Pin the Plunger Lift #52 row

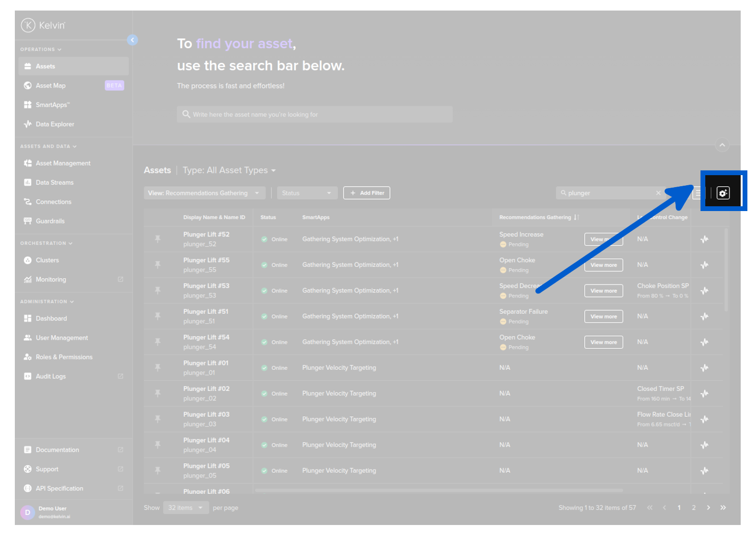pyautogui.click(x=157, y=239)
